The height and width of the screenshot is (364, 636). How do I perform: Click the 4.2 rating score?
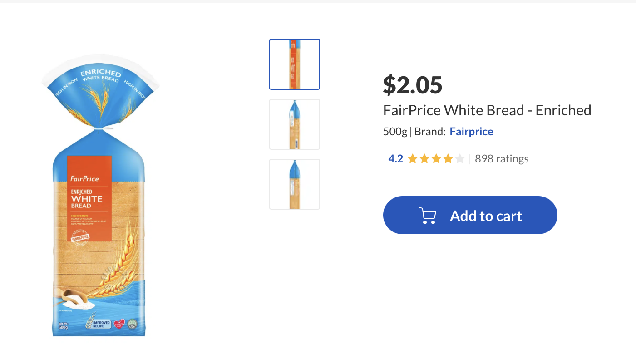pos(395,159)
